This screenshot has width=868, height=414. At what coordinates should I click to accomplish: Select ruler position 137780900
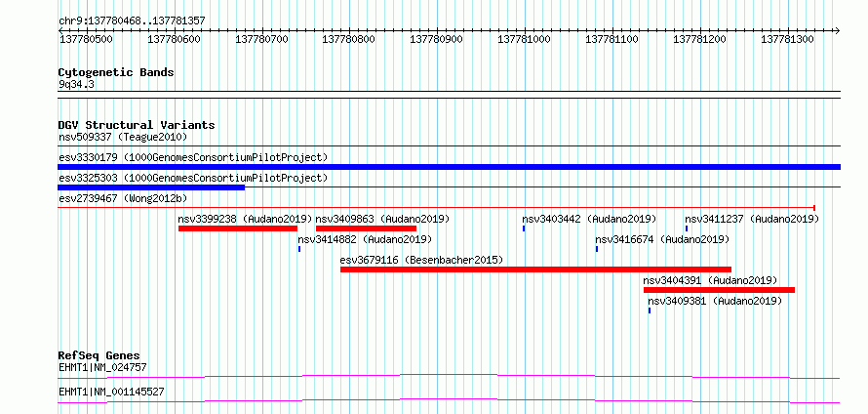[x=436, y=40]
